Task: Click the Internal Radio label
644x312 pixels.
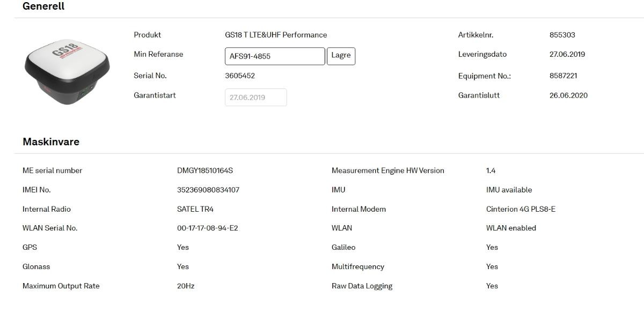Action: (x=47, y=209)
